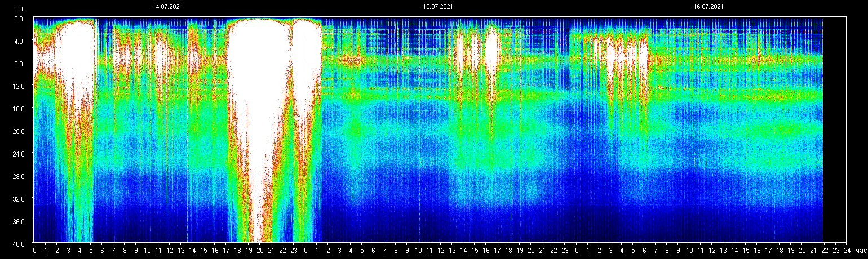Click the date label 15.07.2021
Viewport: 868px width, 259px height.
pos(438,7)
